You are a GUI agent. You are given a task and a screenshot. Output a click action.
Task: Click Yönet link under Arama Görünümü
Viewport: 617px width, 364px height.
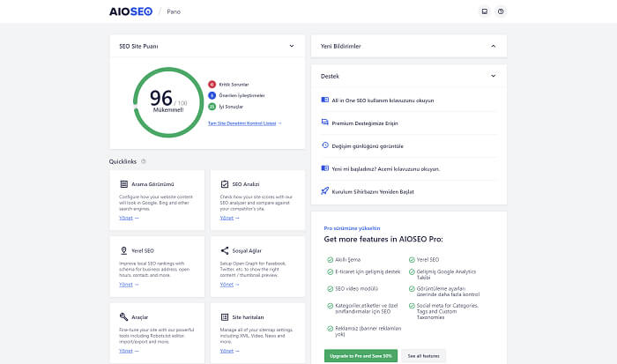(129, 218)
